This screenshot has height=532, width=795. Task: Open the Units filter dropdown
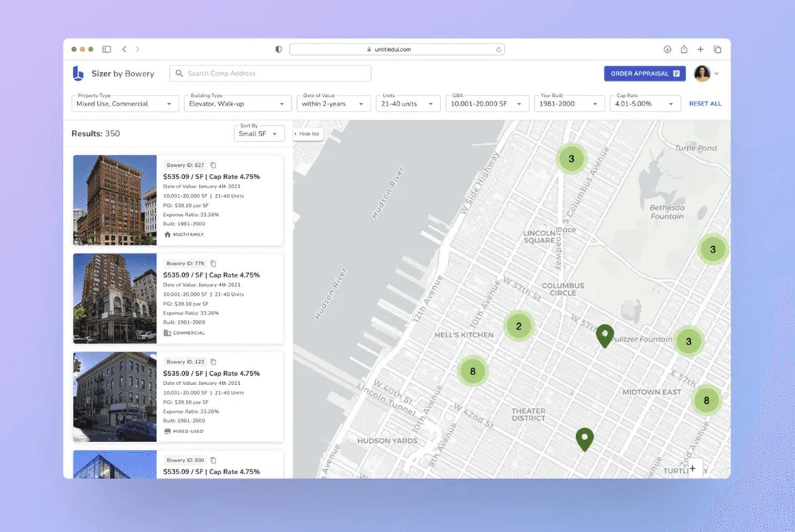[x=407, y=103]
